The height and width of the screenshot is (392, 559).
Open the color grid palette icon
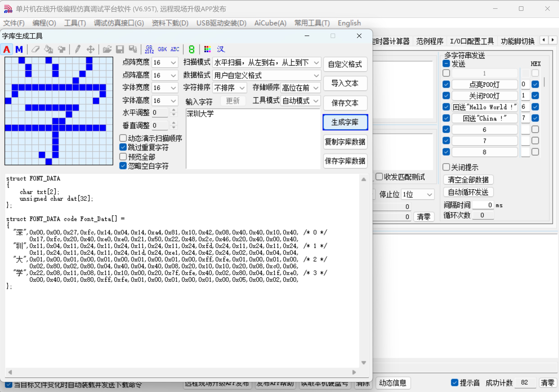tap(207, 50)
